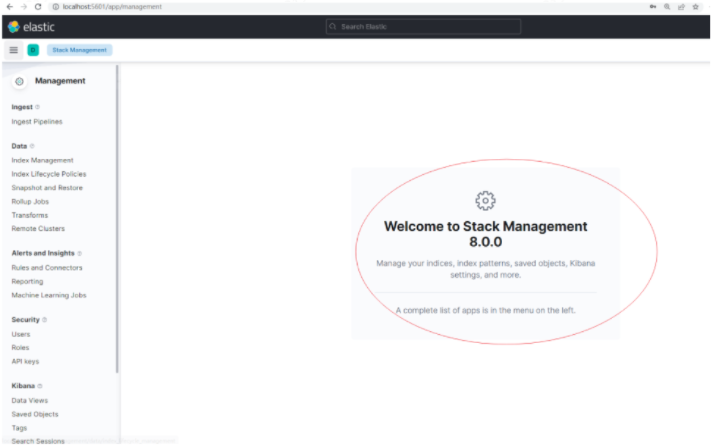Click the share page icon in browser bar
Image resolution: width=713 pixels, height=446 pixels.
click(681, 7)
